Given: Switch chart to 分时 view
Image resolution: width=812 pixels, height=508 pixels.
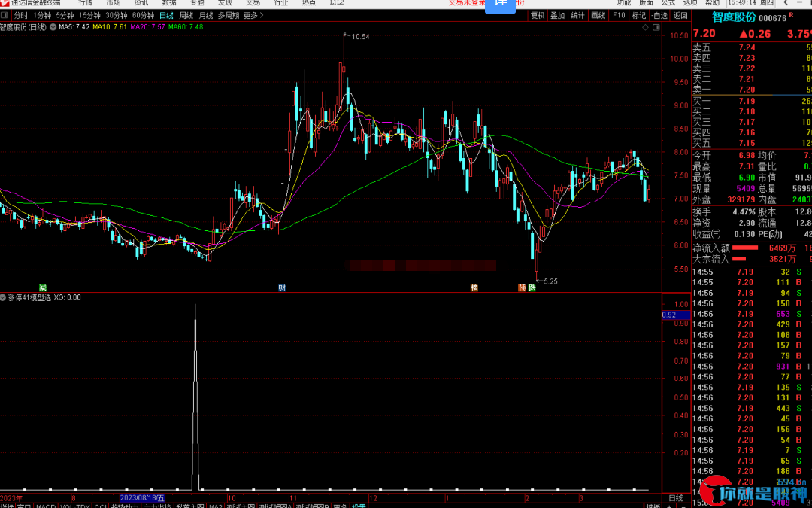Looking at the screenshot, I should pos(21,16).
